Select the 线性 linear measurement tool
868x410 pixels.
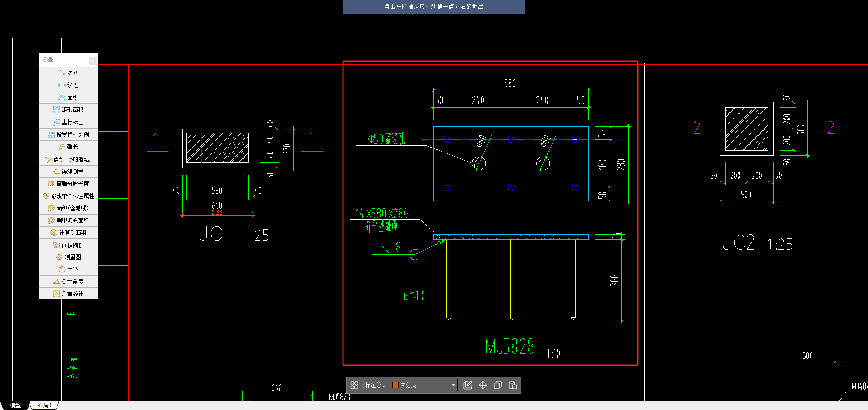[68, 85]
